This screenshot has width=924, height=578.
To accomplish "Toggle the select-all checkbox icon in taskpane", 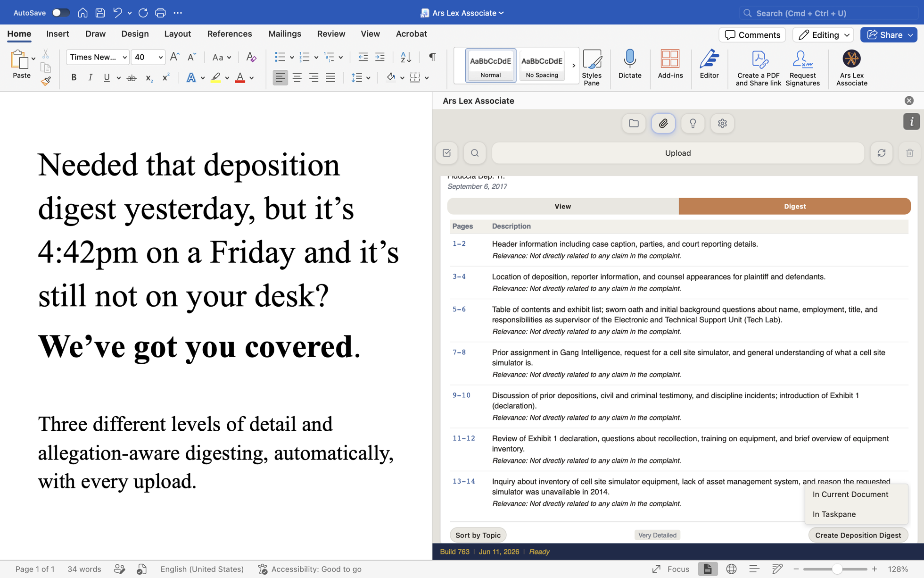I will [x=446, y=153].
